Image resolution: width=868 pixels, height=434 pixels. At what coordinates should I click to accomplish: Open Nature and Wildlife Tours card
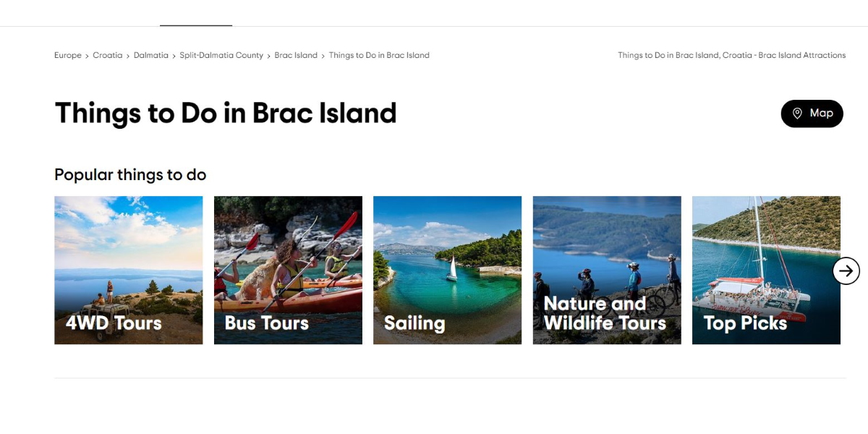[607, 270]
